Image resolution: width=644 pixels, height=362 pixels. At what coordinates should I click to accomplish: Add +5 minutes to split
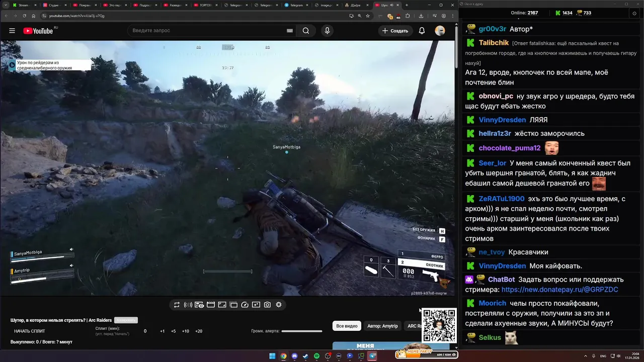(x=173, y=331)
